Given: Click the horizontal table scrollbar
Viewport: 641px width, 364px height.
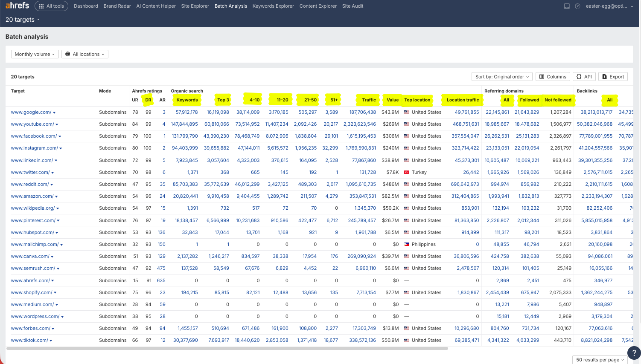Looking at the screenshot, I should pyautogui.click(x=227, y=348).
